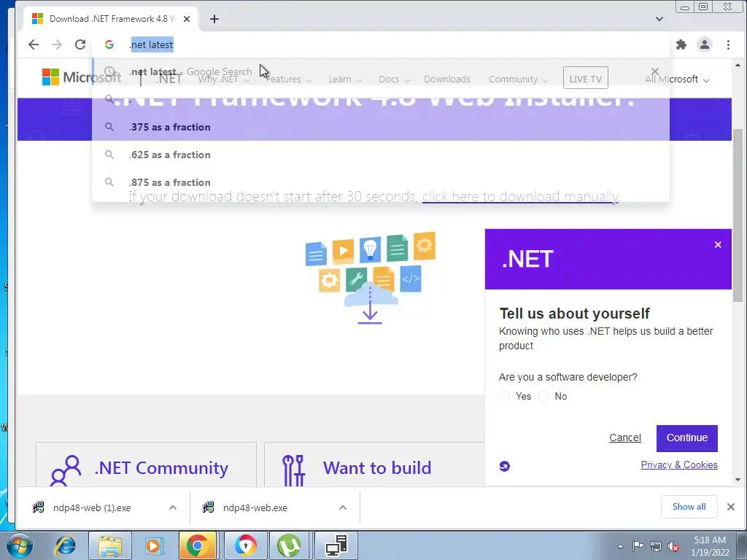
Task: Open the Downloads page from the navigation
Action: click(447, 79)
